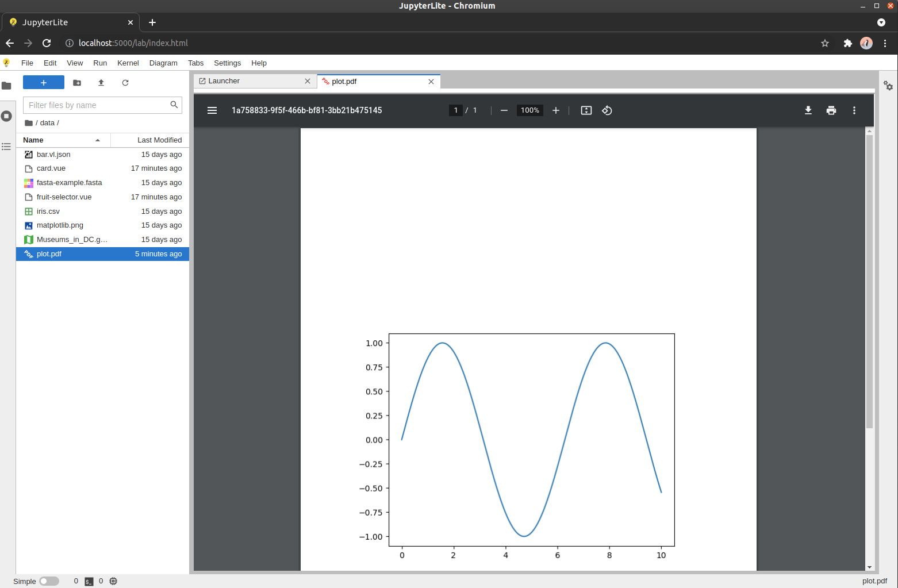This screenshot has width=898, height=588.
Task: Open the Diagram menu
Action: click(x=163, y=63)
